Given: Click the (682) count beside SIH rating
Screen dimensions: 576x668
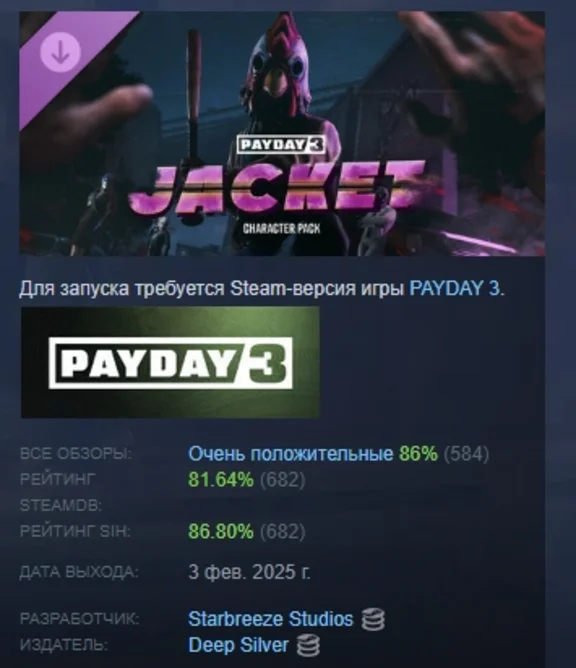Looking at the screenshot, I should [x=282, y=531].
